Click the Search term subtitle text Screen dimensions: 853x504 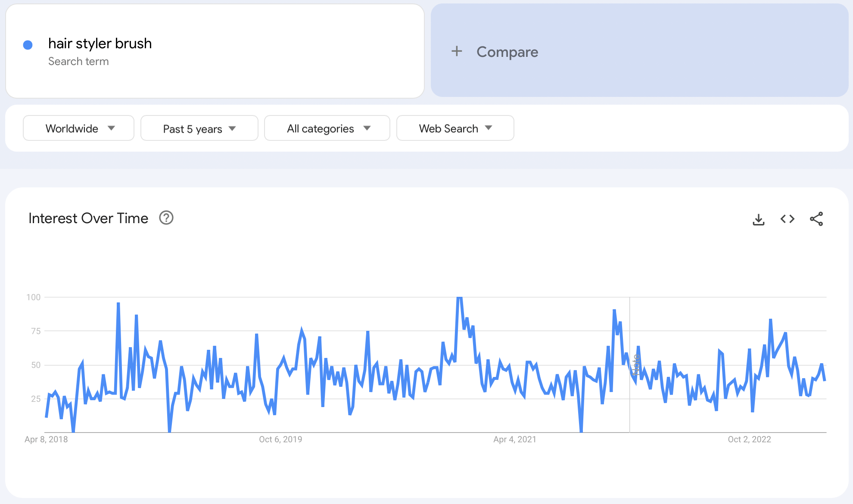click(x=78, y=62)
